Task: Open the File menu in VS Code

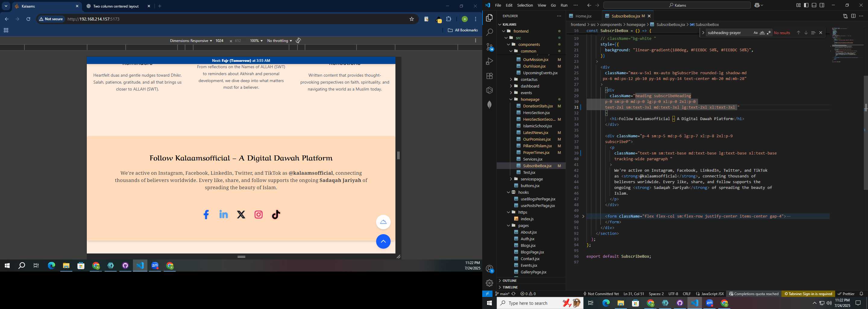Action: [498, 5]
